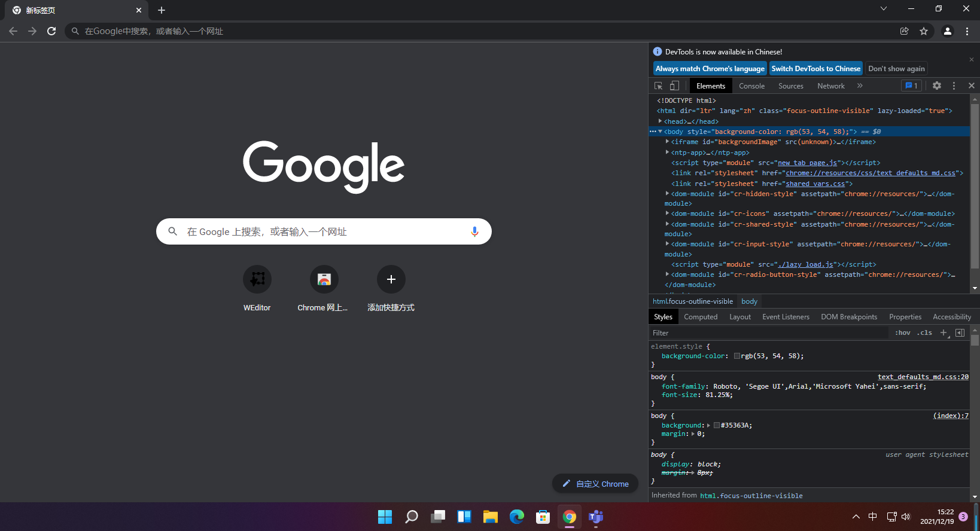
Task: Open the new_tab_page.js script link
Action: (807, 163)
